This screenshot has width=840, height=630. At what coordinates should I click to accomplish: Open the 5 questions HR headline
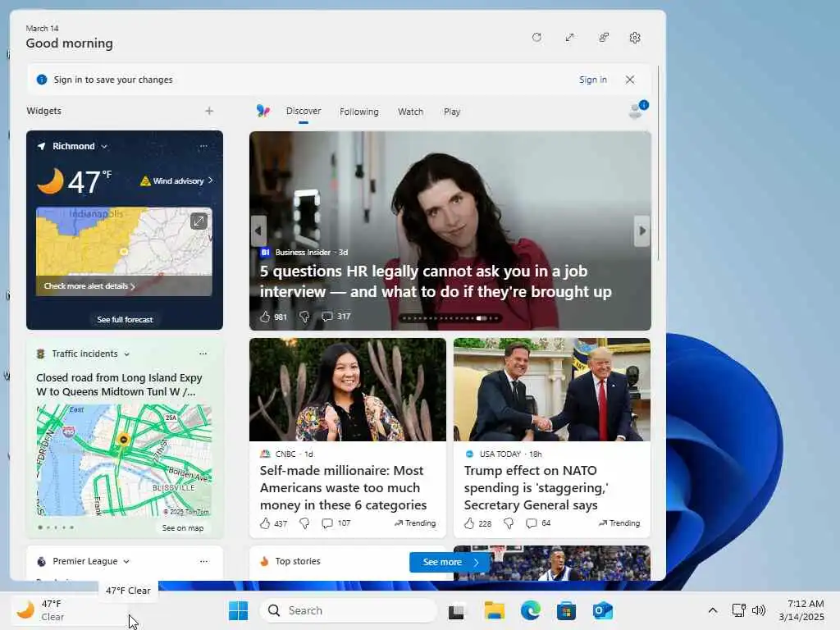pyautogui.click(x=436, y=281)
